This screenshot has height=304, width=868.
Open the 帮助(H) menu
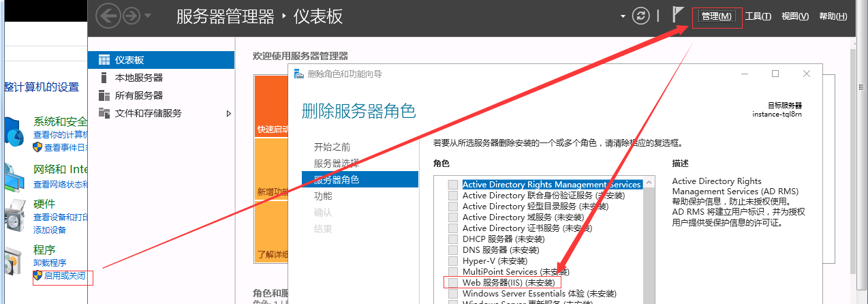coord(833,16)
